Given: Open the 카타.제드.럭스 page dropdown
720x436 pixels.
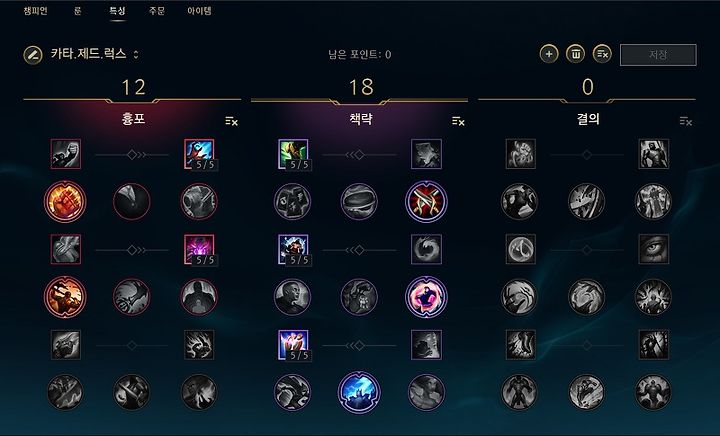Looking at the screenshot, I should tap(95, 54).
